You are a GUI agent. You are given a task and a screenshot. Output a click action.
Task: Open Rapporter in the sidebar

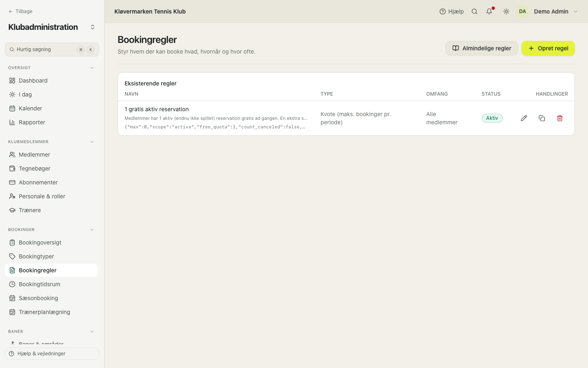[51, 122]
